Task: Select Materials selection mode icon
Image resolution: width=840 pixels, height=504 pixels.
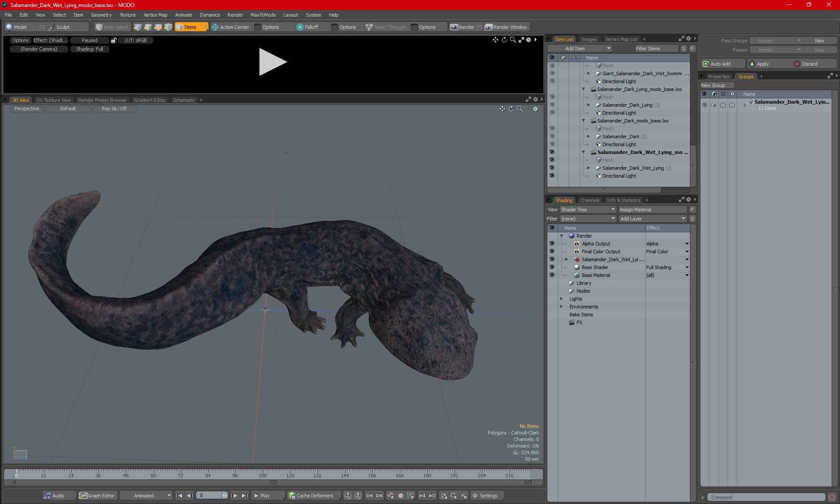Action: click(x=168, y=27)
